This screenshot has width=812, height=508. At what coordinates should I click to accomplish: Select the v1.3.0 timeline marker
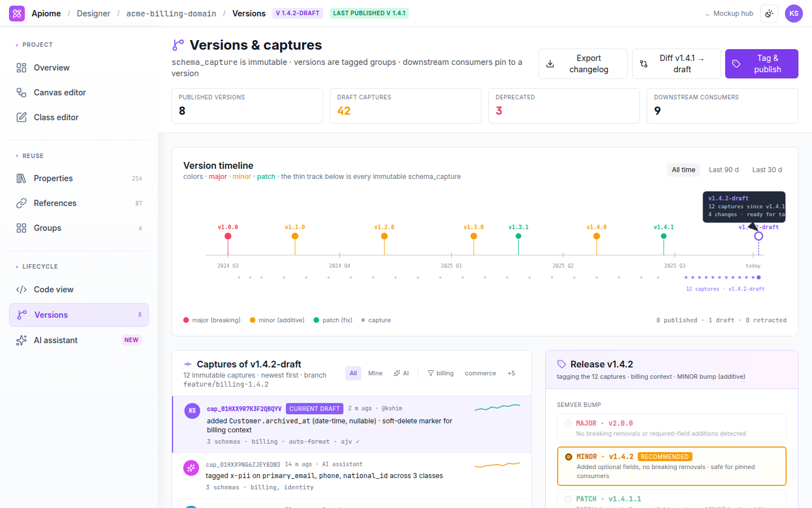(x=474, y=236)
